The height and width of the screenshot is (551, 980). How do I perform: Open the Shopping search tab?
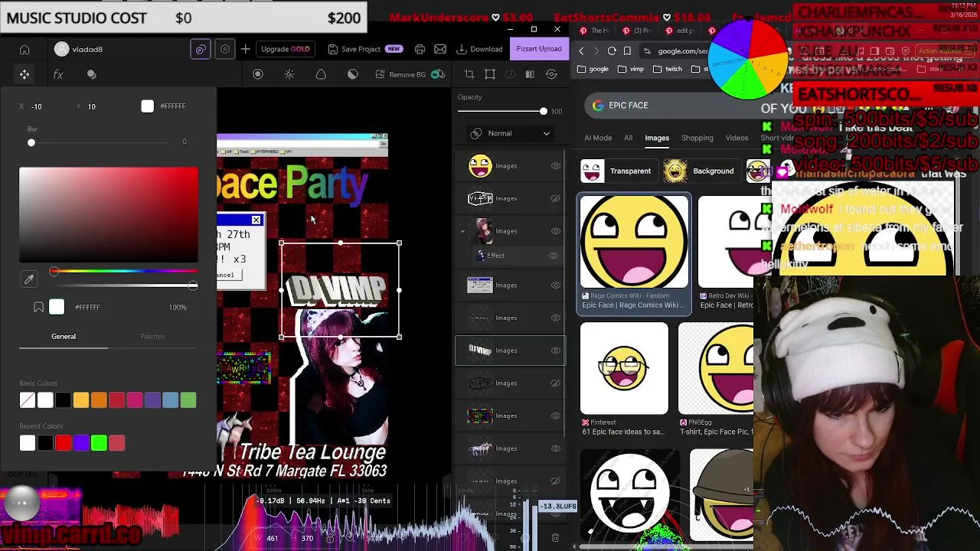coord(697,138)
